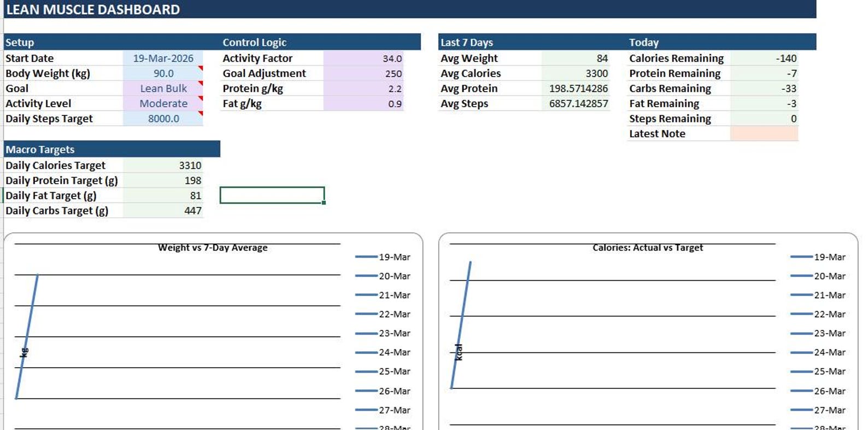Click 27-Mar legend entry in Calories chart

coord(818,410)
